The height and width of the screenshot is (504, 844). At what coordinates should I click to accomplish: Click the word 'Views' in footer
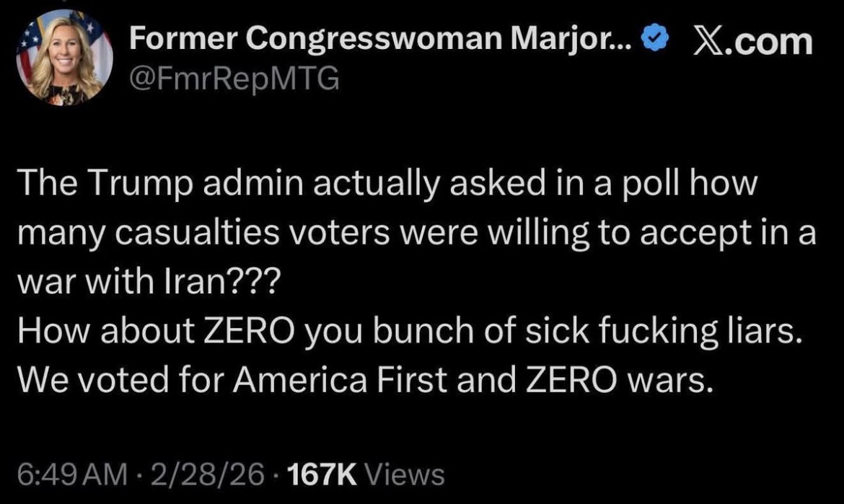[x=405, y=474]
